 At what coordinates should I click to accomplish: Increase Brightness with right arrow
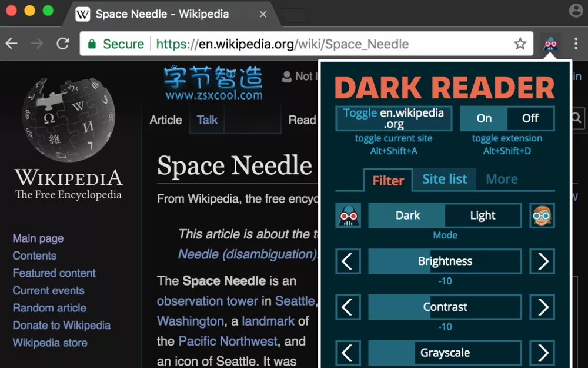pos(542,261)
